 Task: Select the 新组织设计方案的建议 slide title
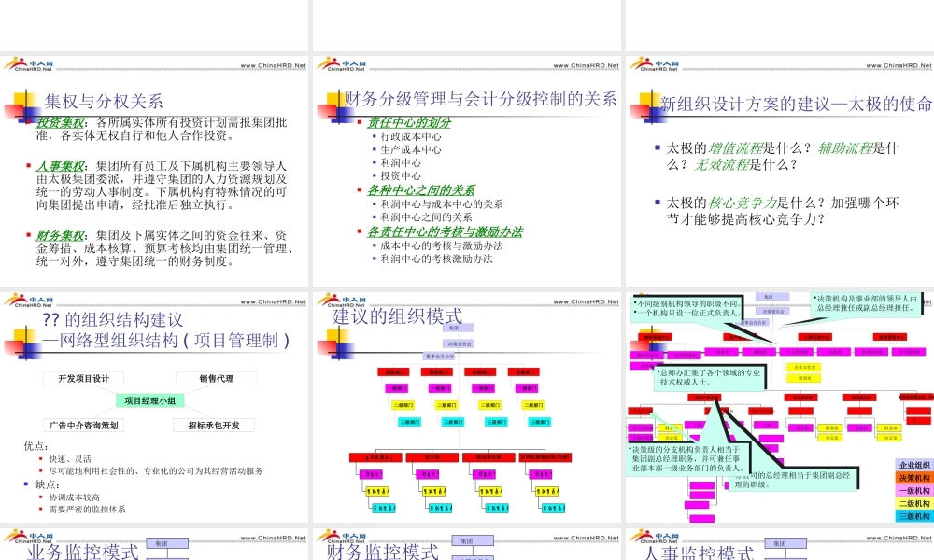(796, 104)
